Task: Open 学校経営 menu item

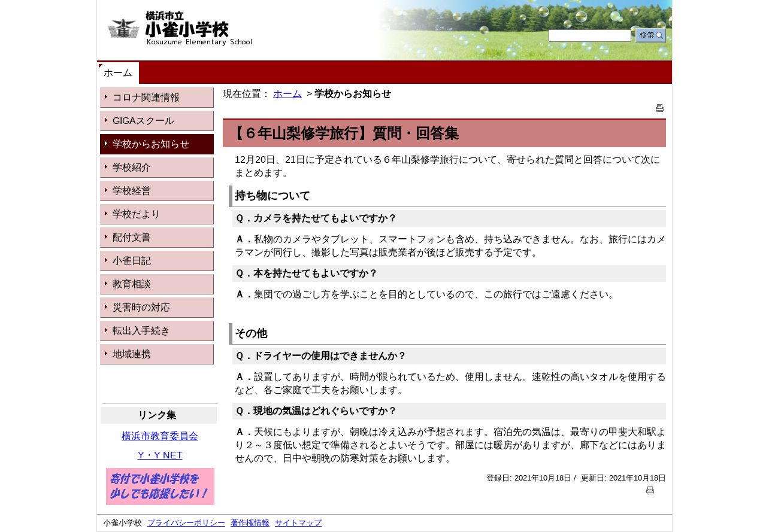Action: [x=157, y=191]
